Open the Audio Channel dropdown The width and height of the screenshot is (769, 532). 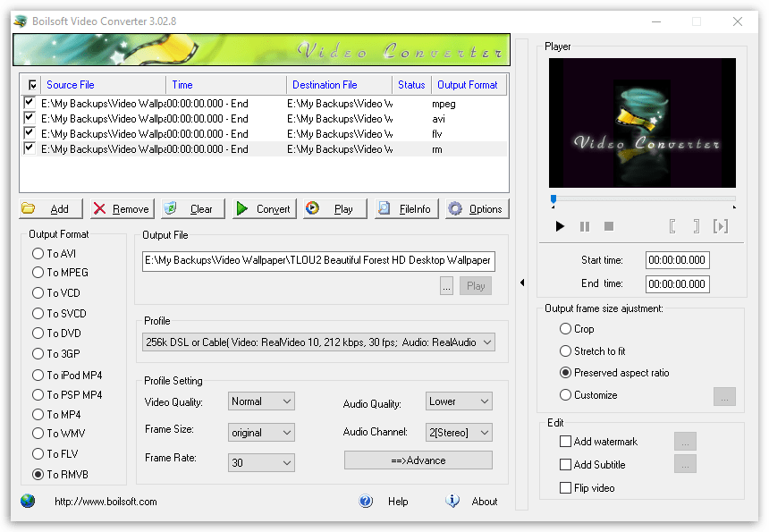pos(459,432)
